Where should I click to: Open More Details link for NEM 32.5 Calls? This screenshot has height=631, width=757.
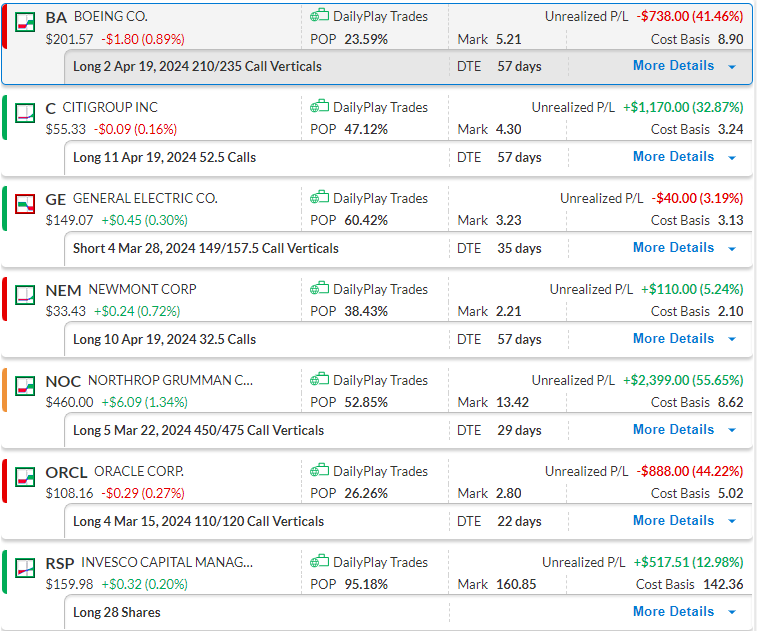point(673,338)
